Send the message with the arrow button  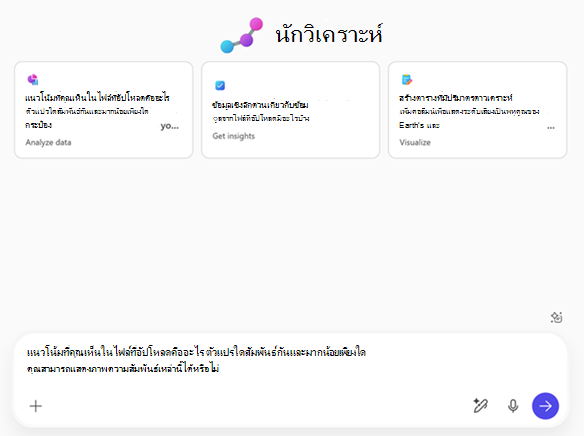pos(545,406)
